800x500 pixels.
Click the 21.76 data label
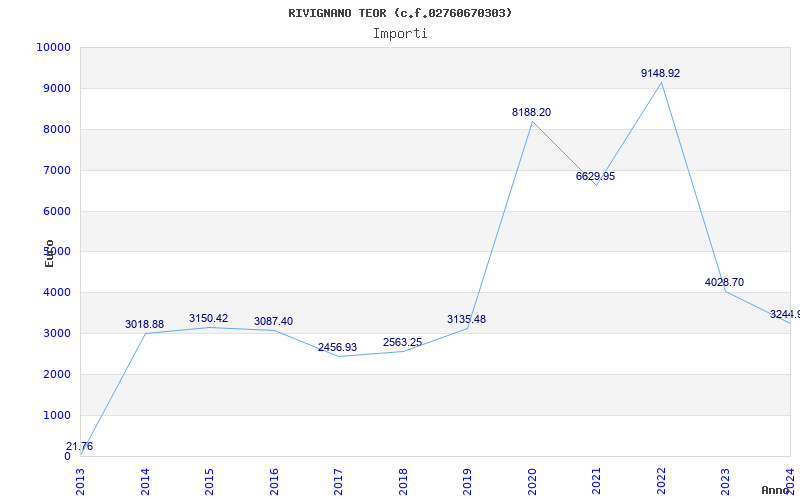pyautogui.click(x=80, y=447)
